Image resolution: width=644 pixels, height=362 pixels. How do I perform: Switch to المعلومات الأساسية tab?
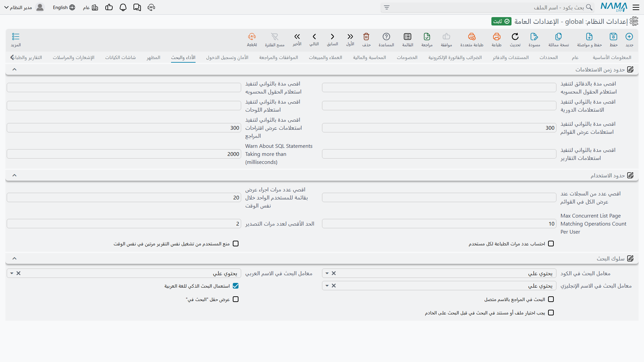[612, 57]
